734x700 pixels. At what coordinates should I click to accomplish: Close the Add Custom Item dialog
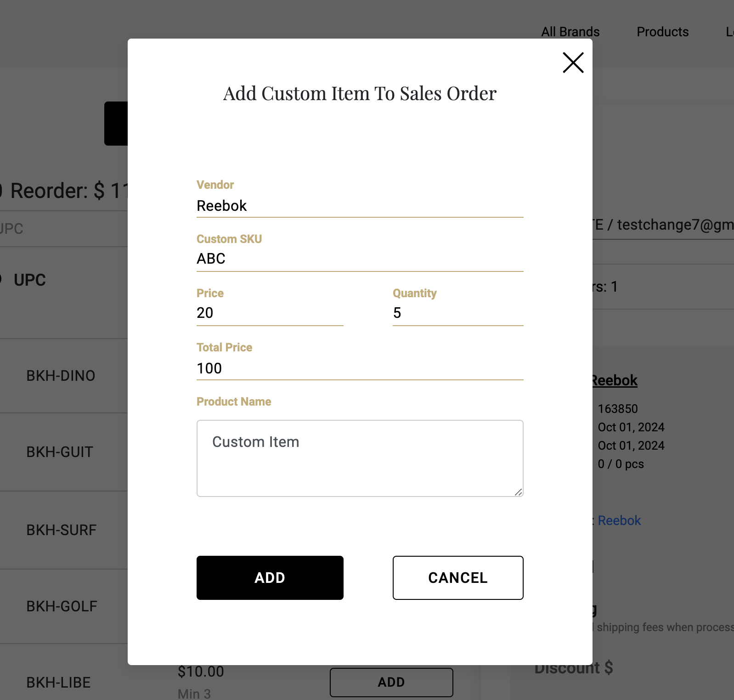[x=573, y=62]
